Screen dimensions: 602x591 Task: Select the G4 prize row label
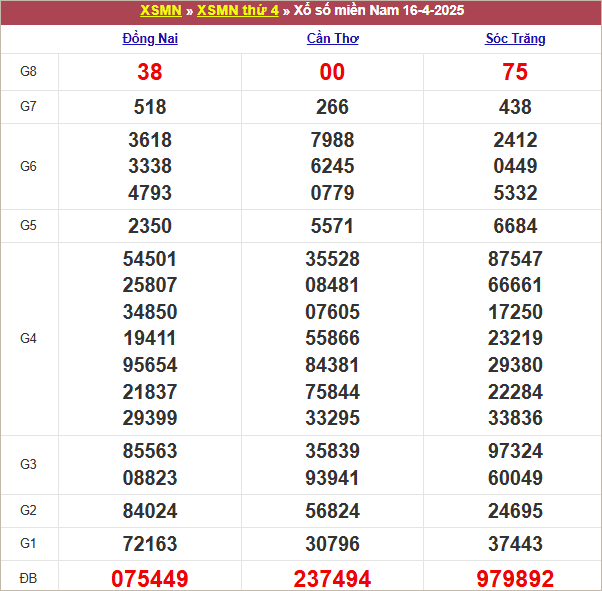coord(28,338)
